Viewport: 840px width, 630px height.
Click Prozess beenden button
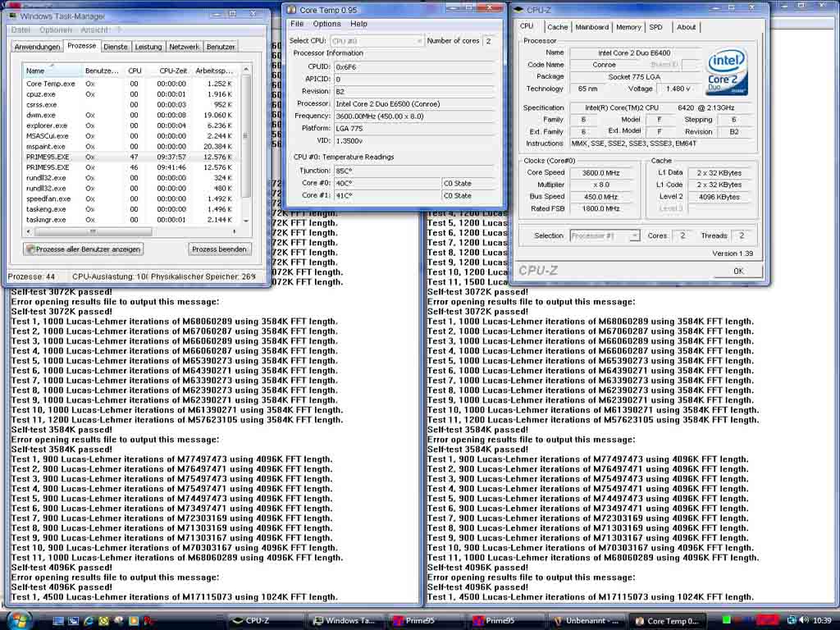tap(219, 249)
